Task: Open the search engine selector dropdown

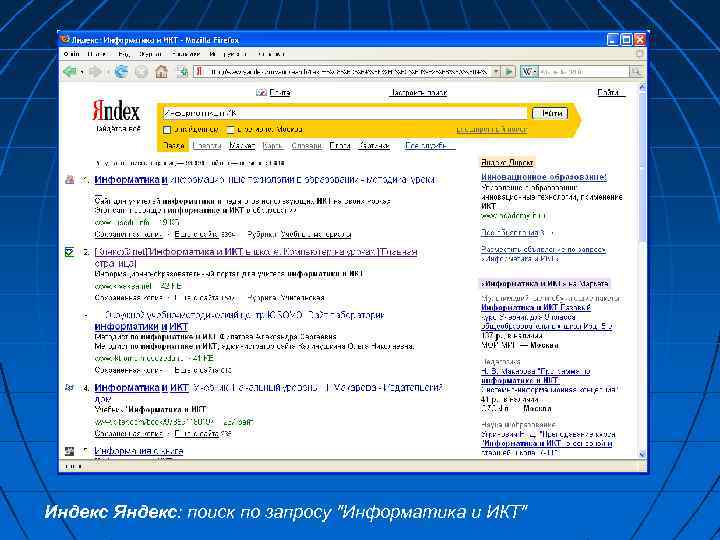Action: [x=529, y=72]
